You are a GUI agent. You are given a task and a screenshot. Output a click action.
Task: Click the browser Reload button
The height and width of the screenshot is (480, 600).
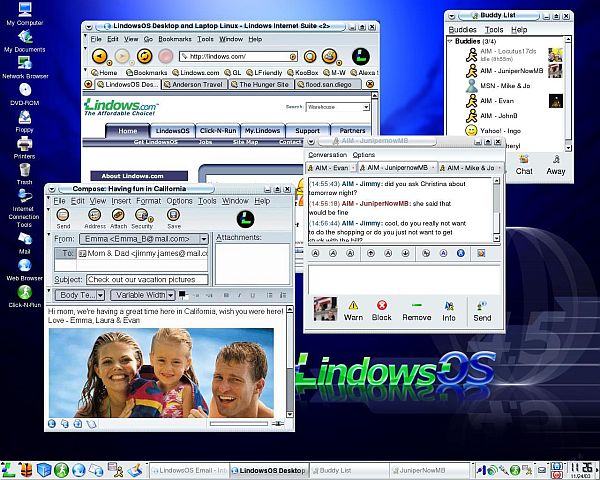(x=145, y=56)
